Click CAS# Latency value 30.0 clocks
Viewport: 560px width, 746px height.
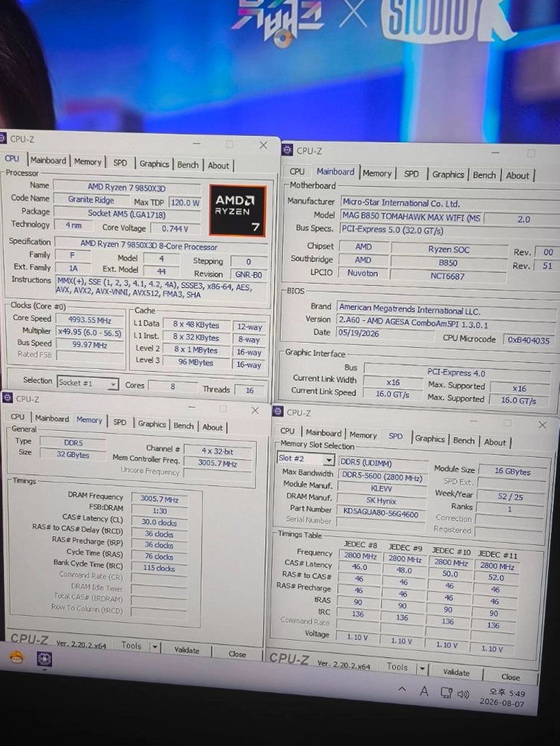click(159, 522)
